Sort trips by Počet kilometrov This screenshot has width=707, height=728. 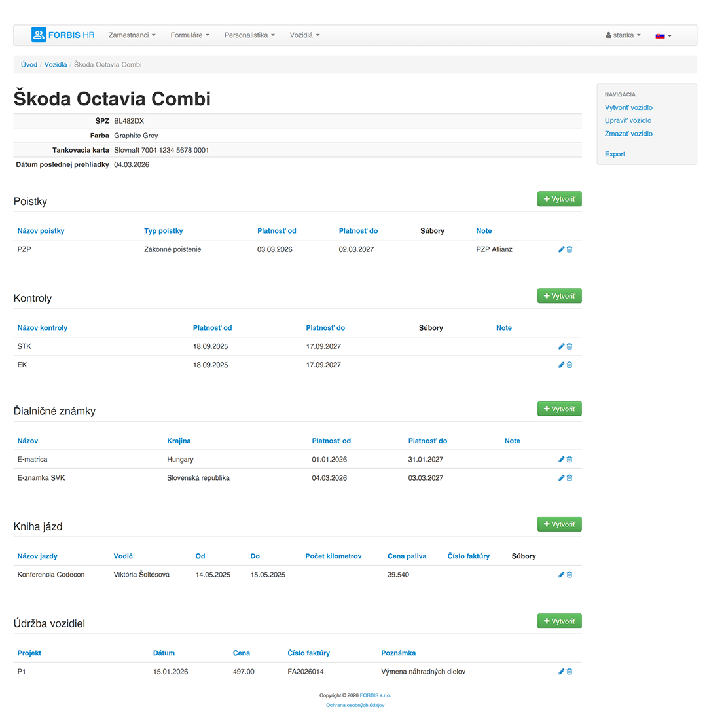(333, 556)
